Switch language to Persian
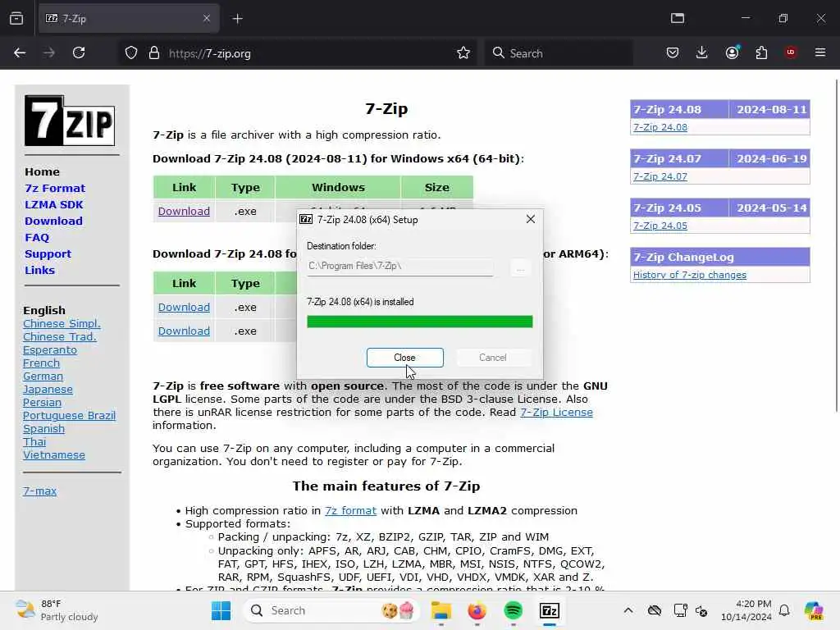This screenshot has width=840, height=630. [42, 402]
